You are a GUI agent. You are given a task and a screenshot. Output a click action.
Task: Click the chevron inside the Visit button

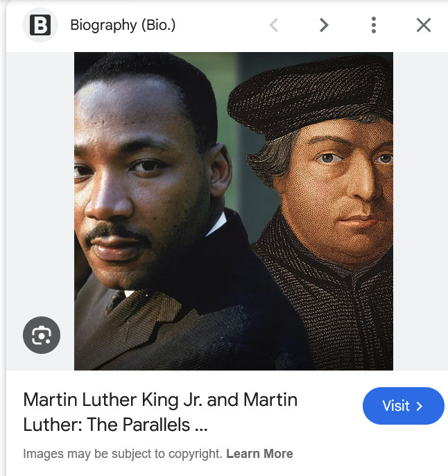[x=420, y=406]
